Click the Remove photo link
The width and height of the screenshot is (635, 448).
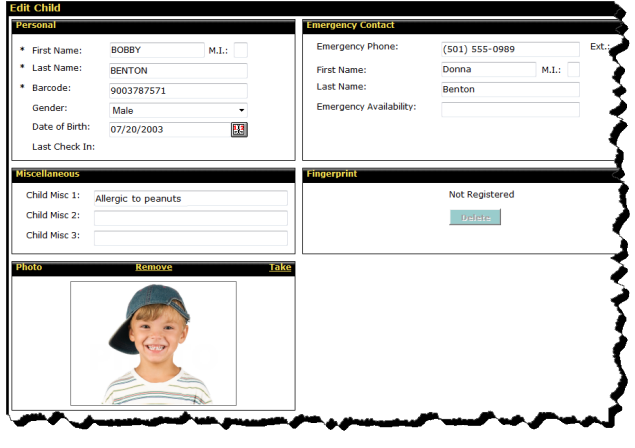tap(153, 267)
